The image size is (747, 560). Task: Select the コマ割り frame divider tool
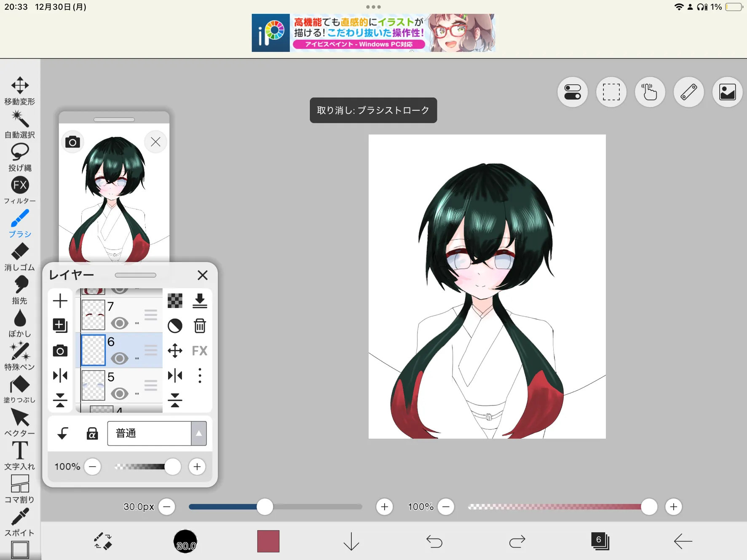[20, 489]
